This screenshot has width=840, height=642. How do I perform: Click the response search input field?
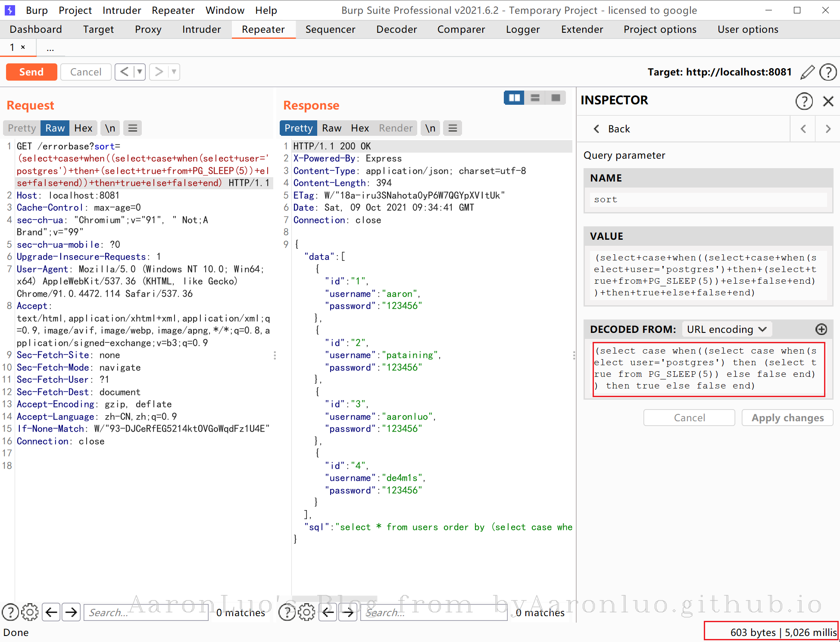coord(433,612)
